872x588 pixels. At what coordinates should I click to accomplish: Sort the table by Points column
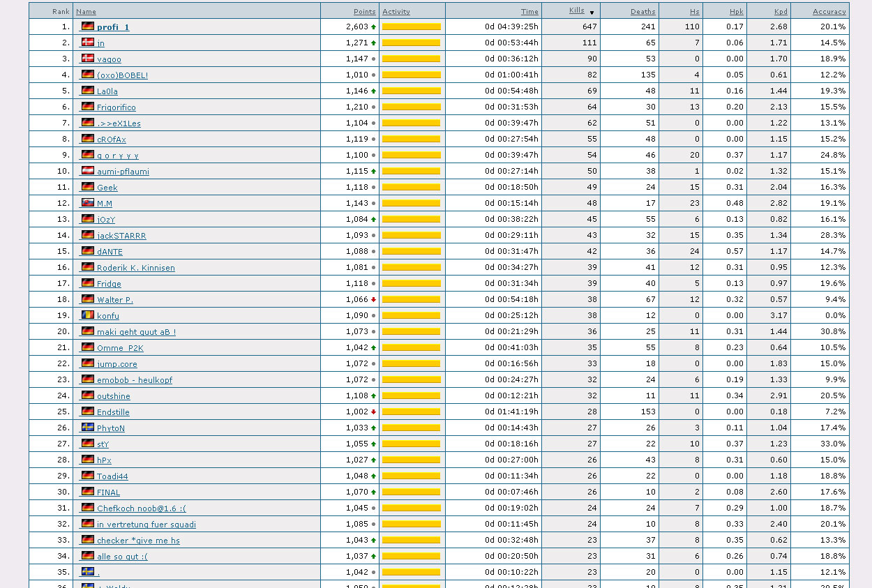click(x=364, y=11)
